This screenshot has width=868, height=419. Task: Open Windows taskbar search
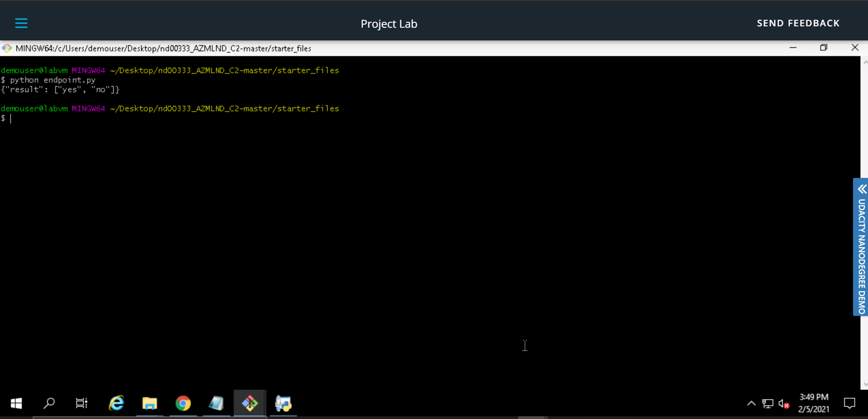pos(49,403)
